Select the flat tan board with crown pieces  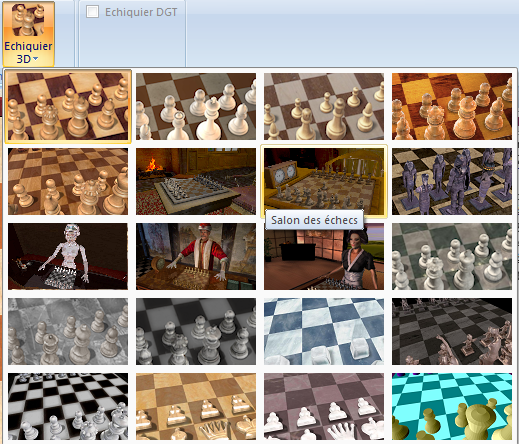(196, 406)
